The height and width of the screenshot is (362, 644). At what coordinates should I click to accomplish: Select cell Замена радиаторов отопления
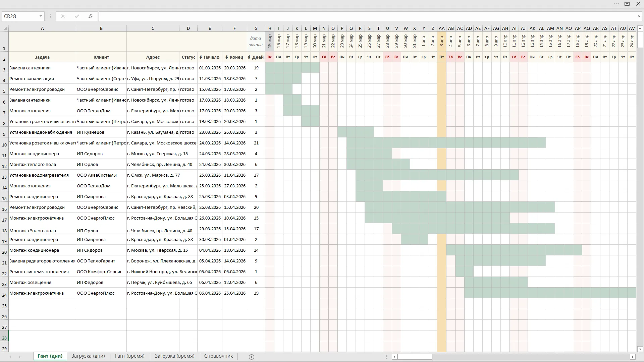point(42,261)
